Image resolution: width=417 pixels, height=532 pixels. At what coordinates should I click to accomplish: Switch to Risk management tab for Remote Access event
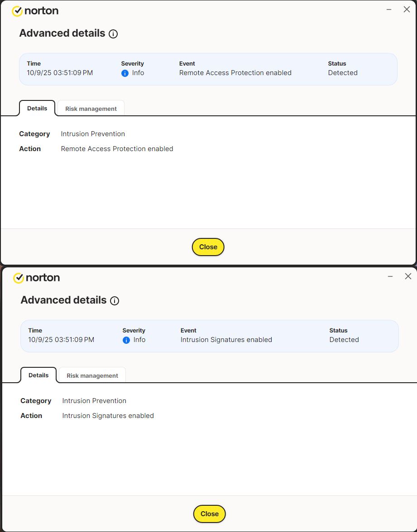pyautogui.click(x=91, y=109)
